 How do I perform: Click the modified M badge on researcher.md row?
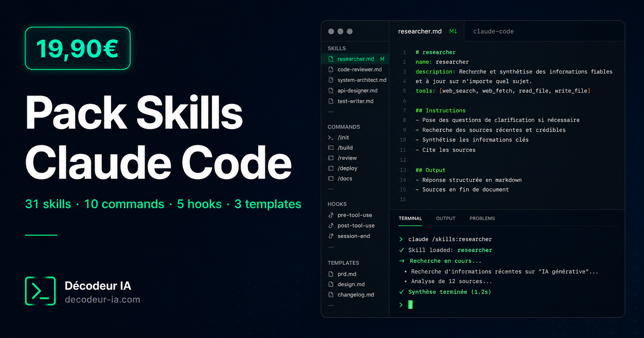click(382, 59)
